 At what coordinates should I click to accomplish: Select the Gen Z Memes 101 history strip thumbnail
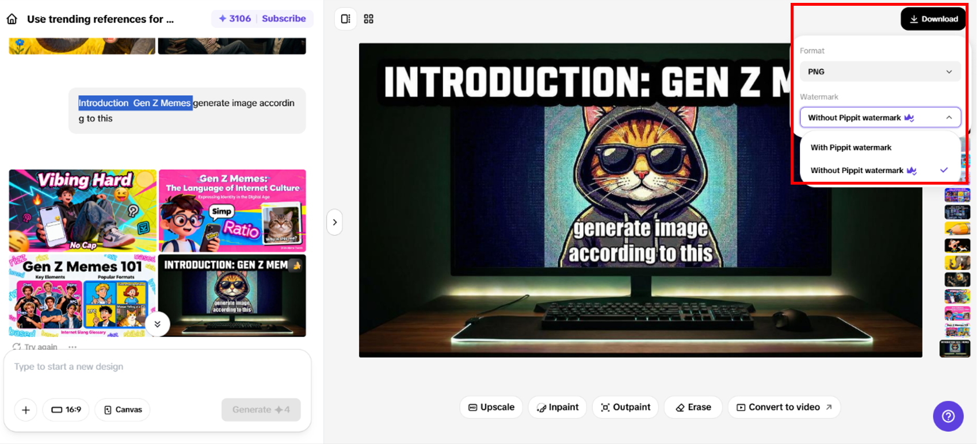[958, 330]
